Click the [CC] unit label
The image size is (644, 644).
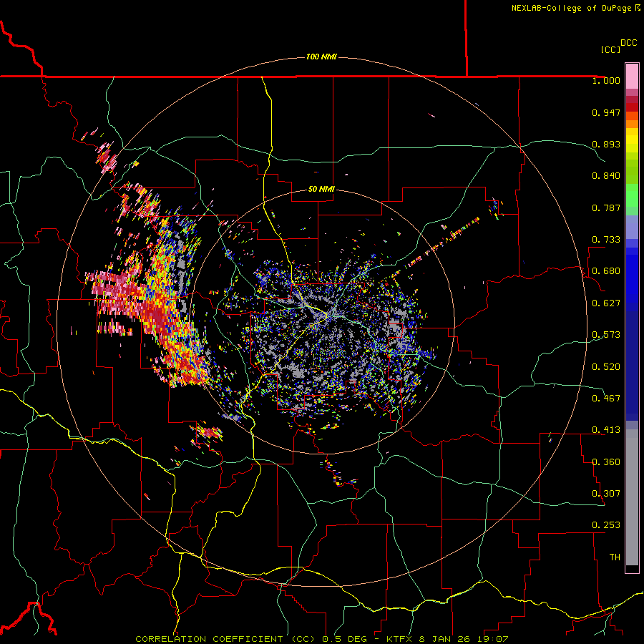tap(610, 49)
